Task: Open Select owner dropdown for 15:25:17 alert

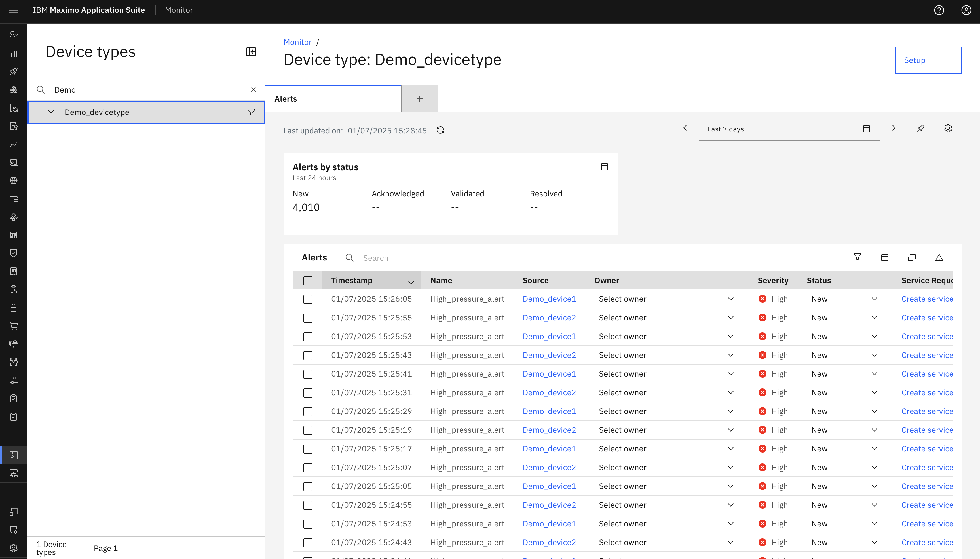Action: pyautogui.click(x=667, y=448)
